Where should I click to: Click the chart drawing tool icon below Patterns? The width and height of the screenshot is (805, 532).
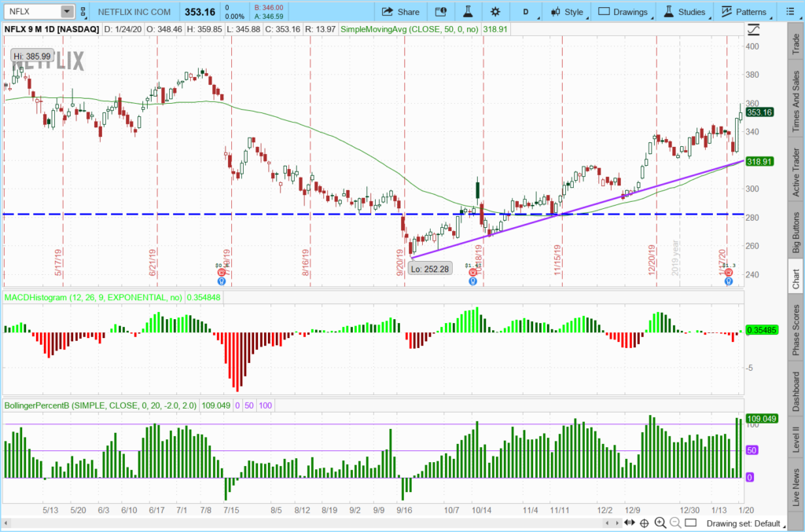click(753, 30)
